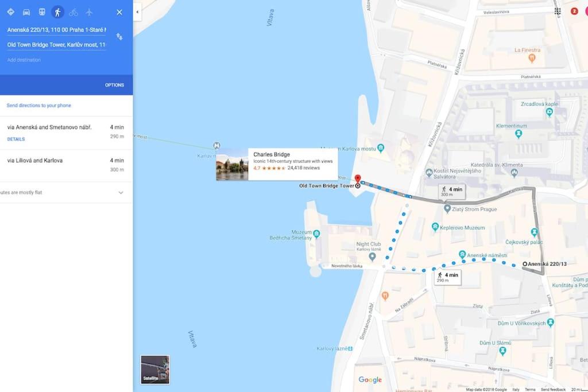Viewport: 588px width, 392px height.
Task: Expand the routes are mostly flat section
Action: pos(66,193)
